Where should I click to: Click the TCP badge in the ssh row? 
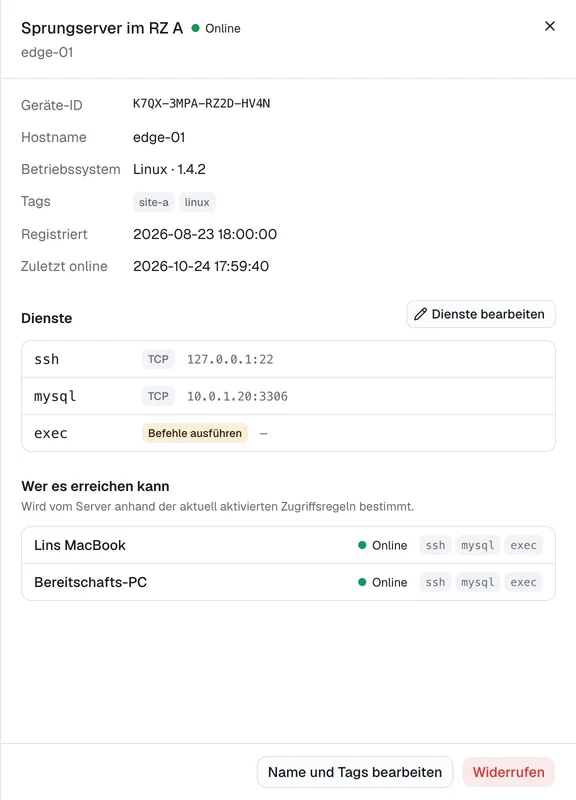[x=158, y=359]
